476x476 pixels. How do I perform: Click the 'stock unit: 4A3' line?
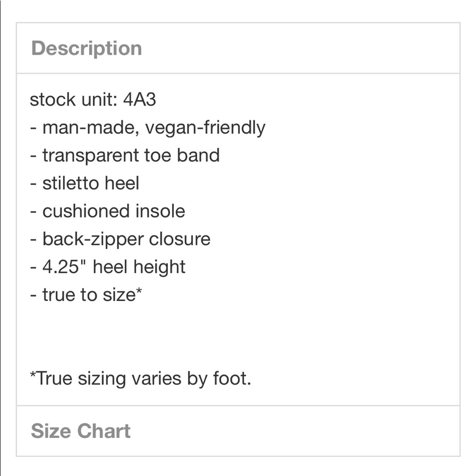pyautogui.click(x=93, y=100)
